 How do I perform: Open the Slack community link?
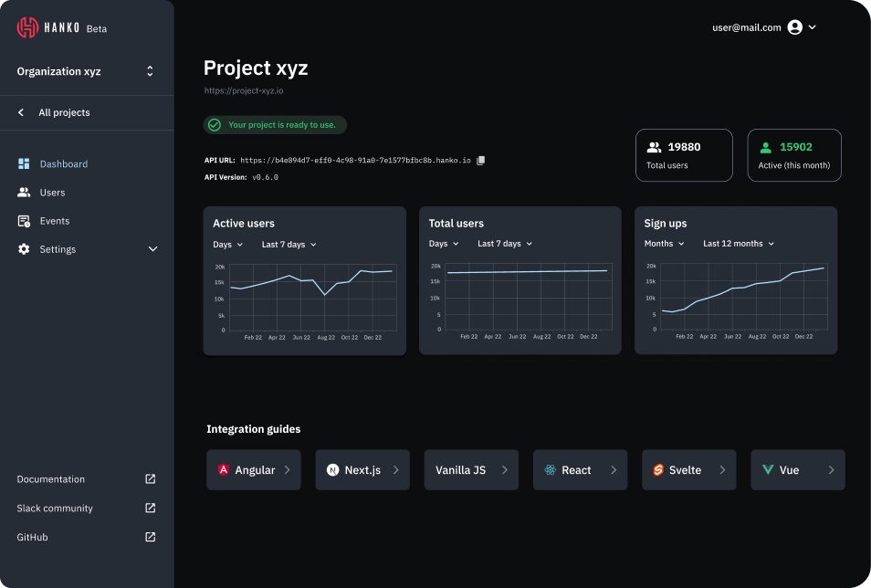point(55,509)
